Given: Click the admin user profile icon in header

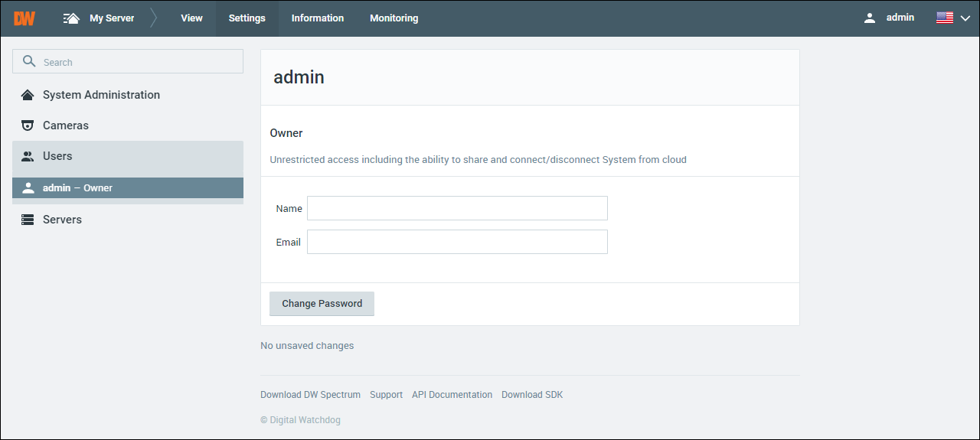Looking at the screenshot, I should pyautogui.click(x=869, y=18).
